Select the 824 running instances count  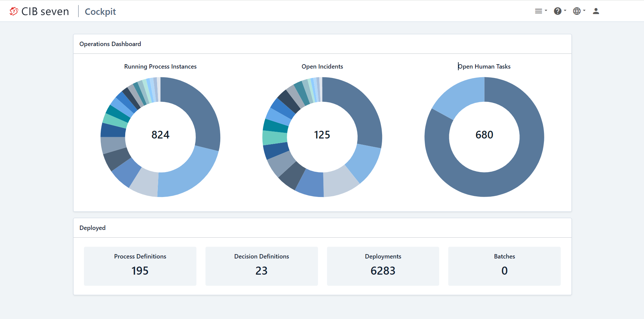point(160,135)
